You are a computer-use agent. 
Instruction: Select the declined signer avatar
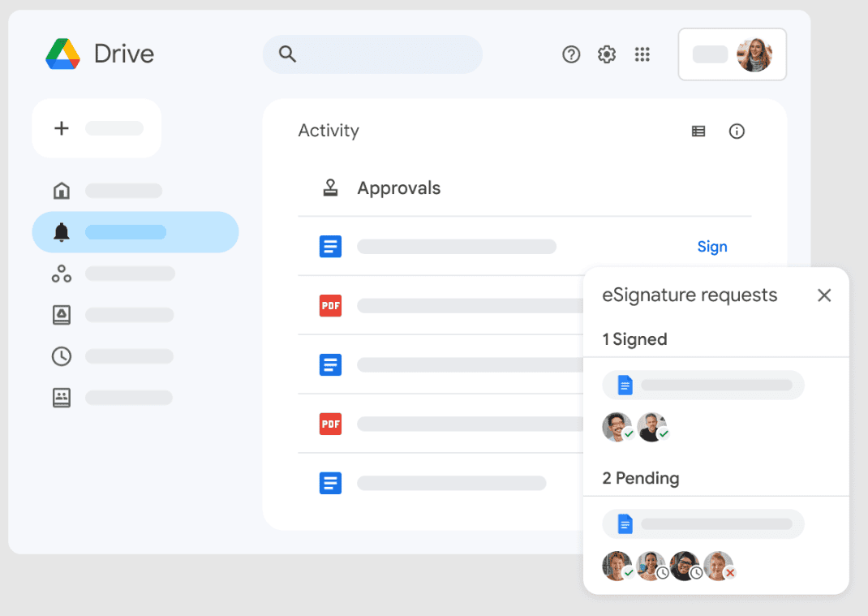(x=719, y=566)
